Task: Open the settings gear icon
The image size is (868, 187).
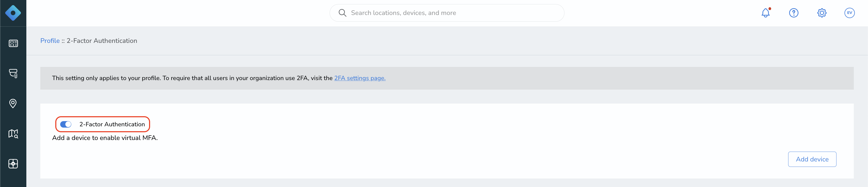Action: 822,13
